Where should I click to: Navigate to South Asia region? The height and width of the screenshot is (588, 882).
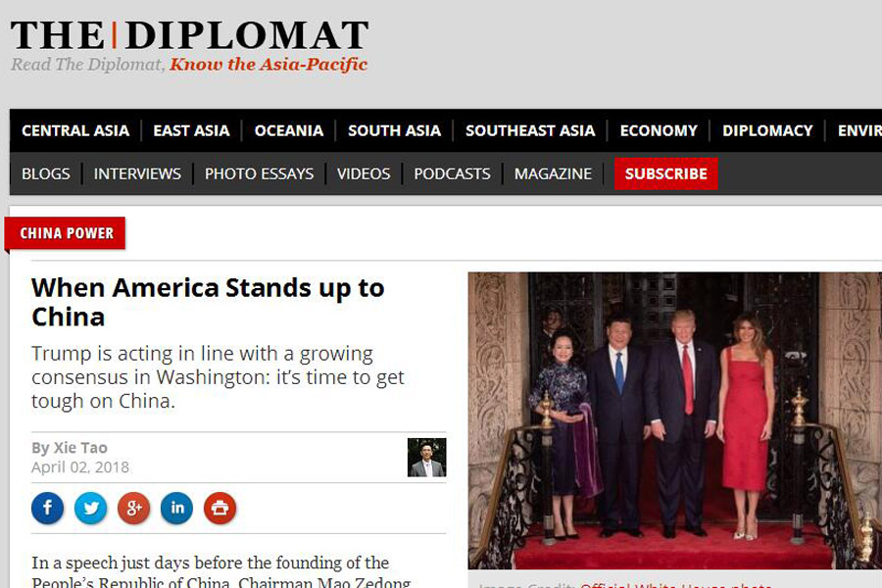tap(394, 130)
